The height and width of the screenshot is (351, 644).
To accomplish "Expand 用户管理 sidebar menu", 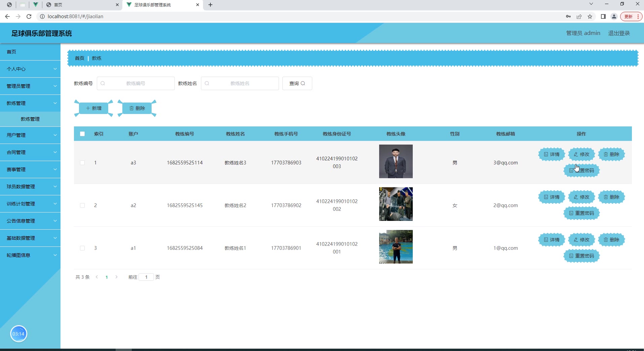I will pos(30,135).
